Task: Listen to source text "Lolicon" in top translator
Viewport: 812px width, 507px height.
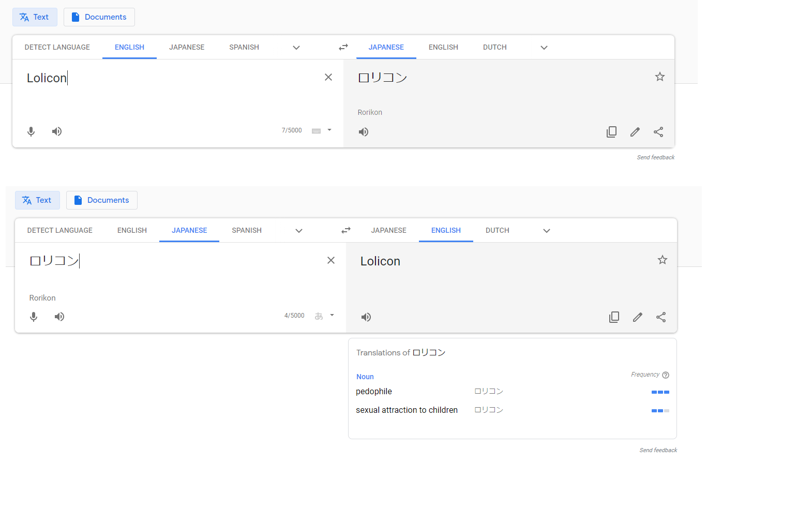Action: 57,131
